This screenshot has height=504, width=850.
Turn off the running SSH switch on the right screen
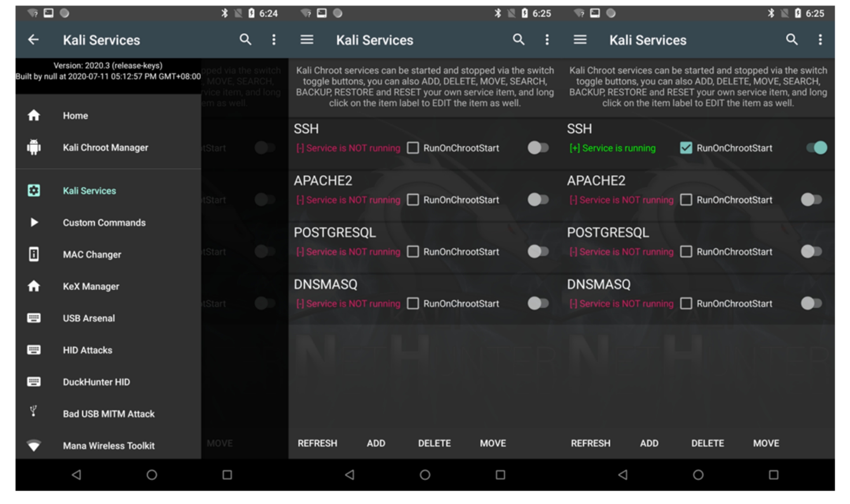pyautogui.click(x=817, y=148)
